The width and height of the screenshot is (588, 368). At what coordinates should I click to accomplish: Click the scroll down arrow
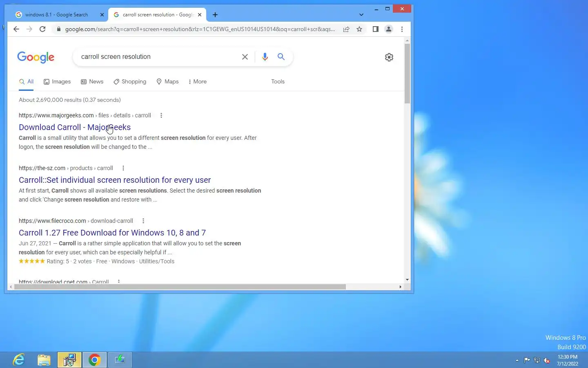pyautogui.click(x=407, y=280)
